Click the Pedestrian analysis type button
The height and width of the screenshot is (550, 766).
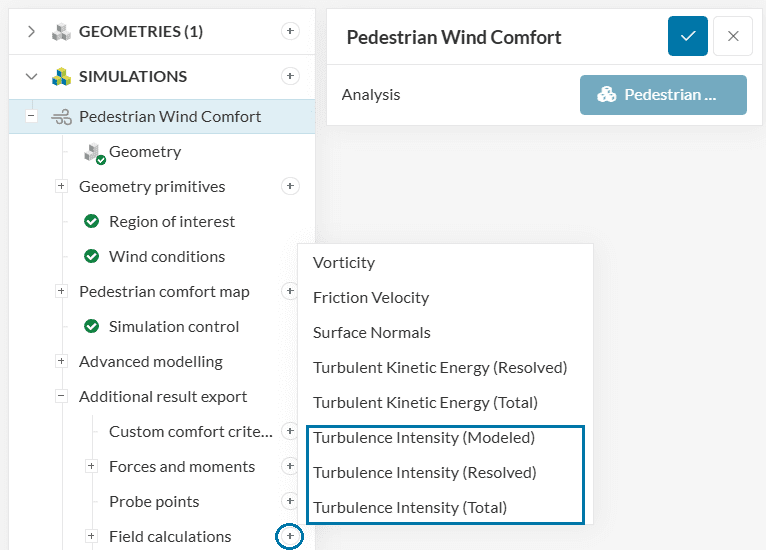pyautogui.click(x=663, y=95)
